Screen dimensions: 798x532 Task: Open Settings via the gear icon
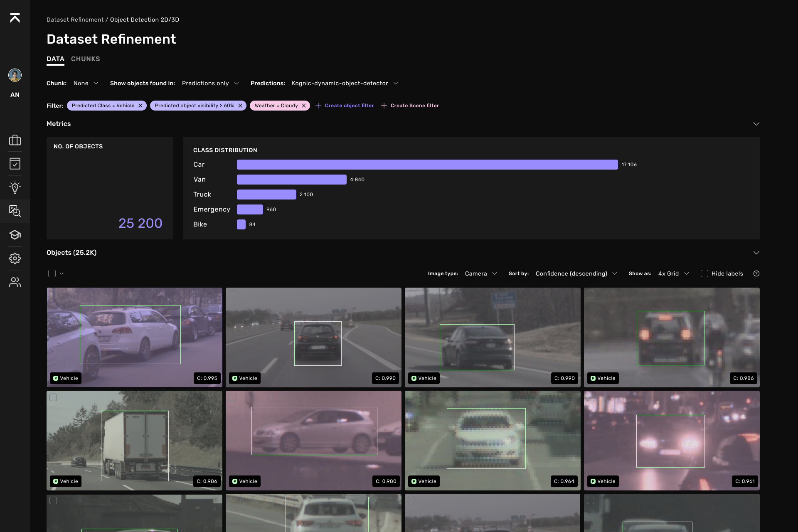click(15, 259)
